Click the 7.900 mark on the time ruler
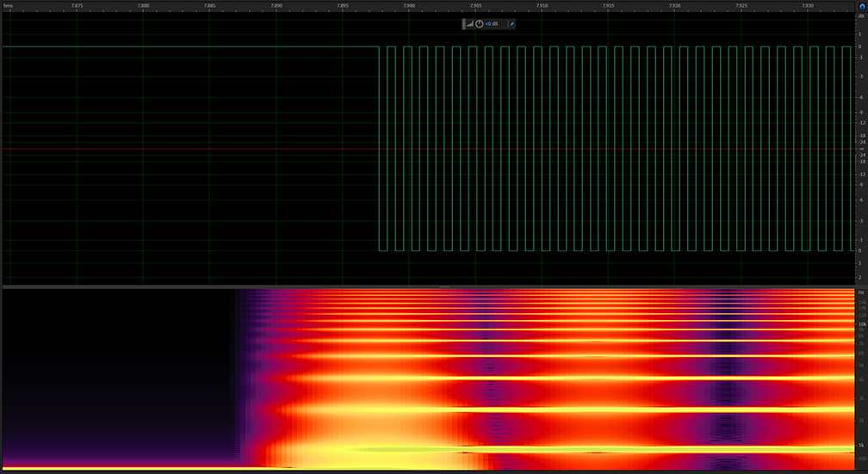Screen dimensions: 868x474 tap(409, 5)
